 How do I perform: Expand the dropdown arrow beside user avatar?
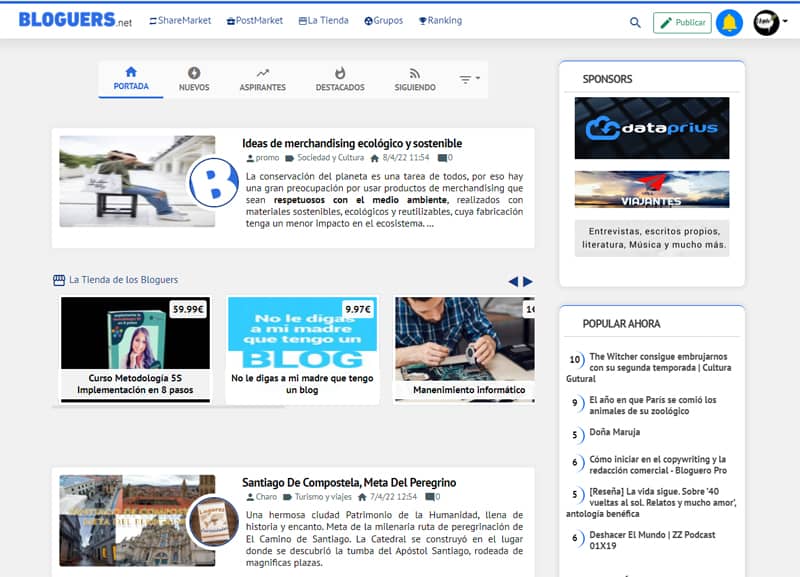pos(785,21)
